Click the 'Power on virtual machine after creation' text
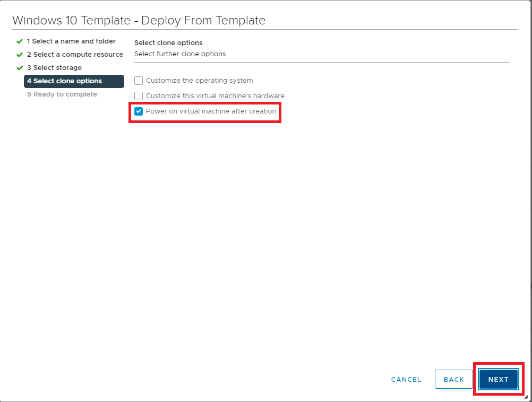The width and height of the screenshot is (532, 402). pos(211,111)
